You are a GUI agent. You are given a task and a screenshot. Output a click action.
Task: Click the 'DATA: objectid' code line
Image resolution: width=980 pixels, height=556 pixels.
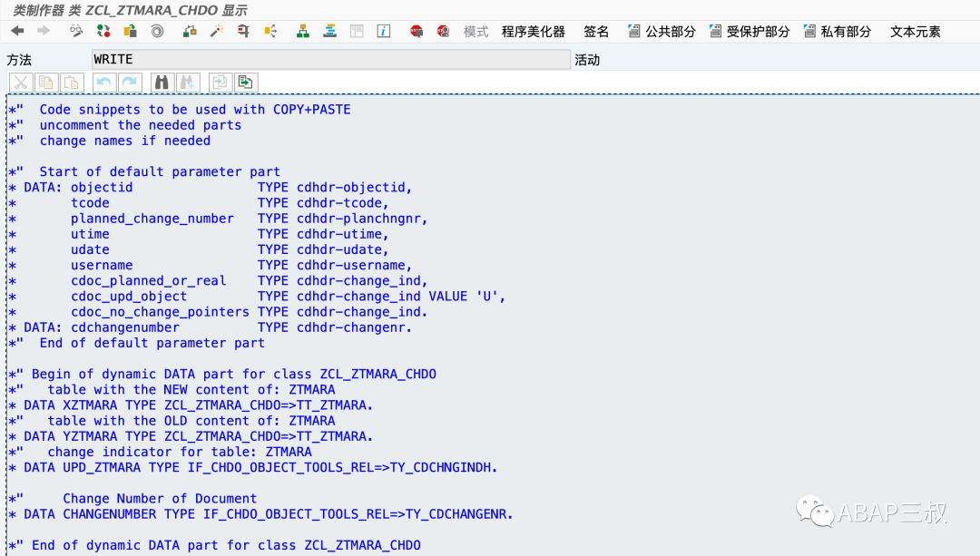pyautogui.click(x=211, y=188)
